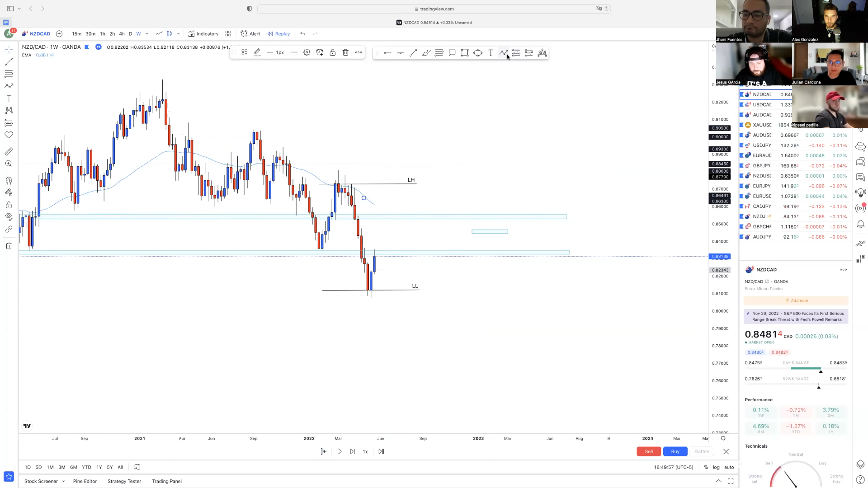The width and height of the screenshot is (868, 488).
Task: Click the blue Buy button
Action: [675, 451]
